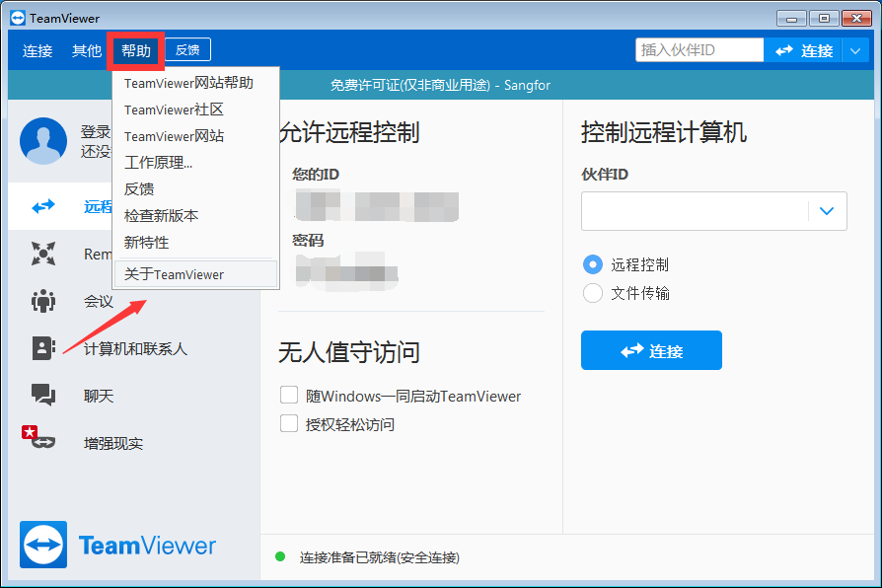Click the 会议 sidebar icon
Viewport: 882px width, 588px height.
[42, 301]
